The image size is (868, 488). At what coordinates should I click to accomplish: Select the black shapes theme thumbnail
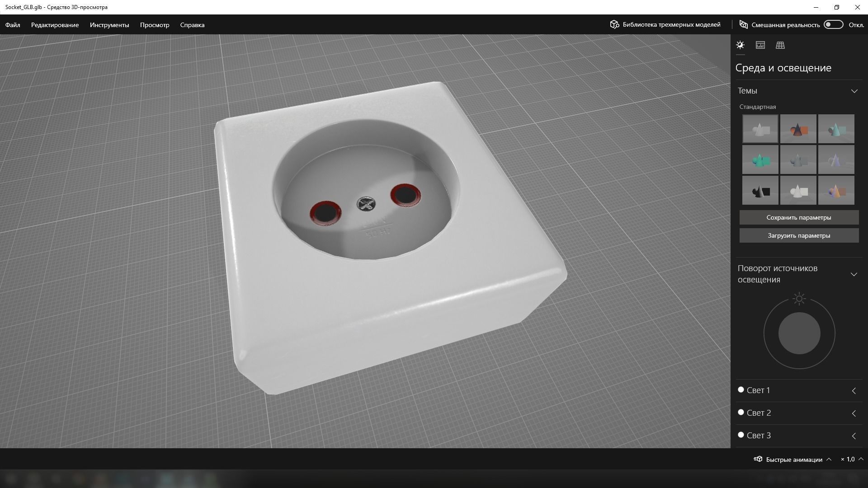[x=760, y=190]
